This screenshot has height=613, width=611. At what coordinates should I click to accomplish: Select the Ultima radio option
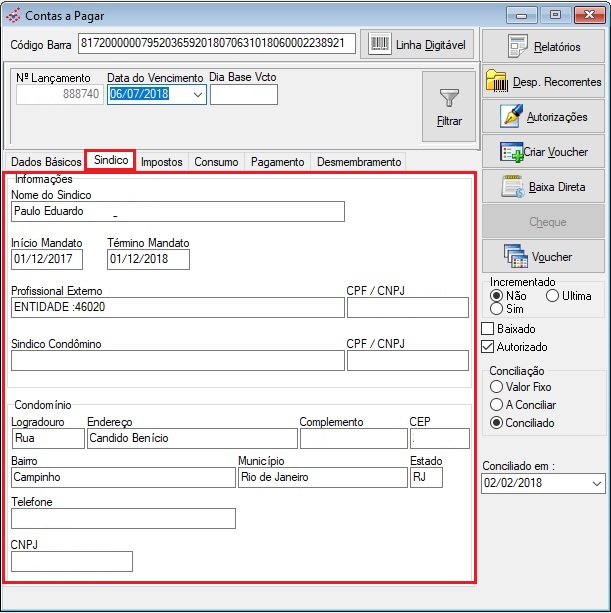552,296
